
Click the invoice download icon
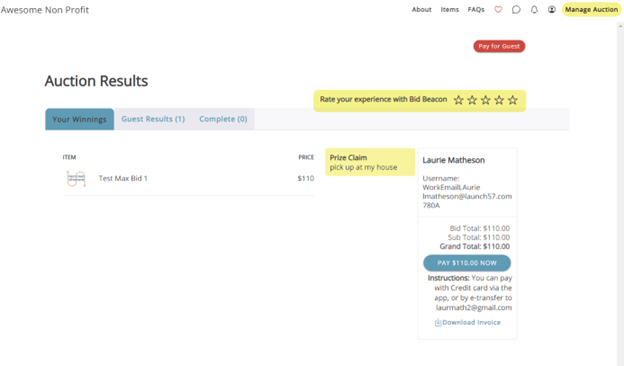pos(438,323)
